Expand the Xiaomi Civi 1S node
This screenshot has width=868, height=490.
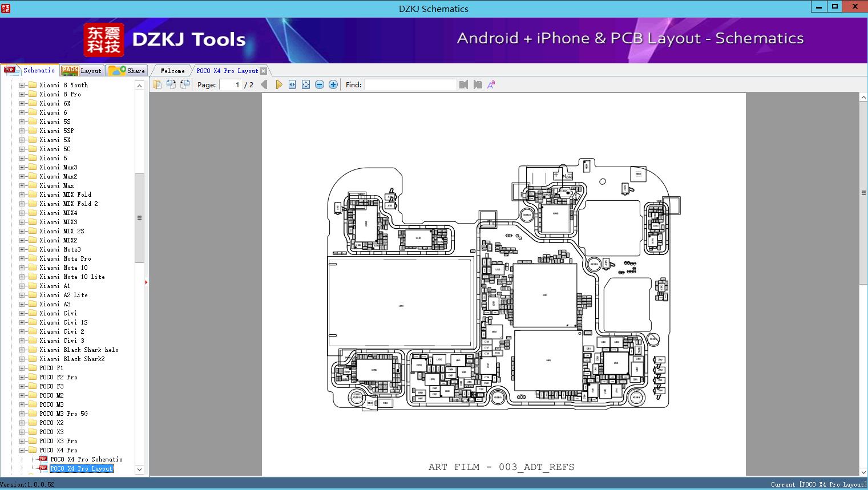pos(22,322)
